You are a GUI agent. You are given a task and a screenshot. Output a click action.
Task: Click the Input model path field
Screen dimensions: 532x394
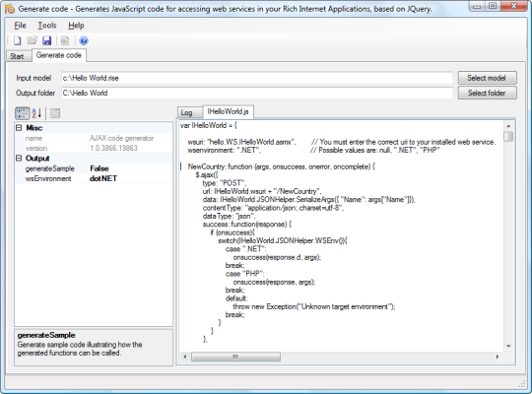click(x=257, y=78)
